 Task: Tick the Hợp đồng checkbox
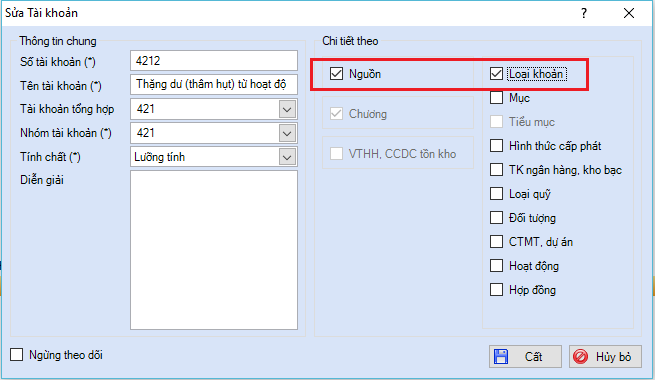[496, 290]
